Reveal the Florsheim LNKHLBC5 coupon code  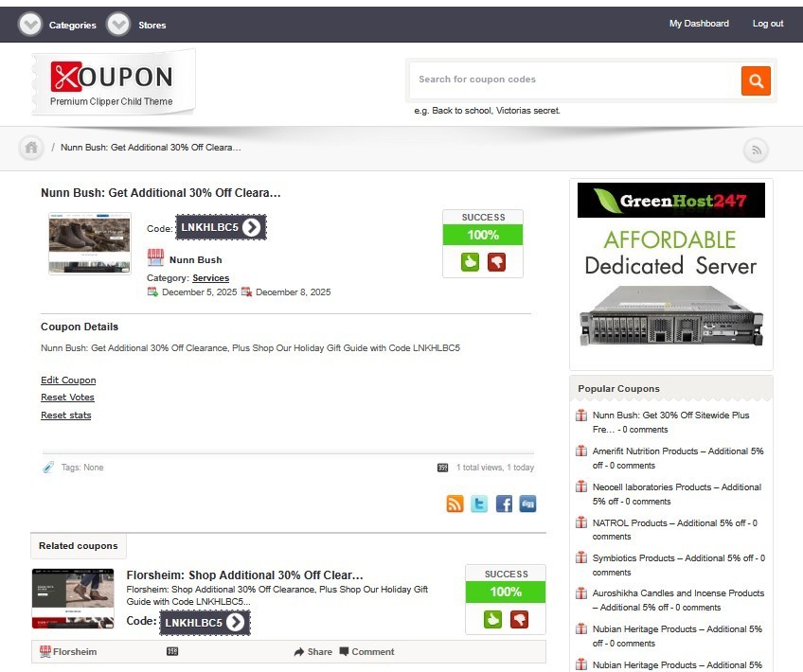point(205,623)
